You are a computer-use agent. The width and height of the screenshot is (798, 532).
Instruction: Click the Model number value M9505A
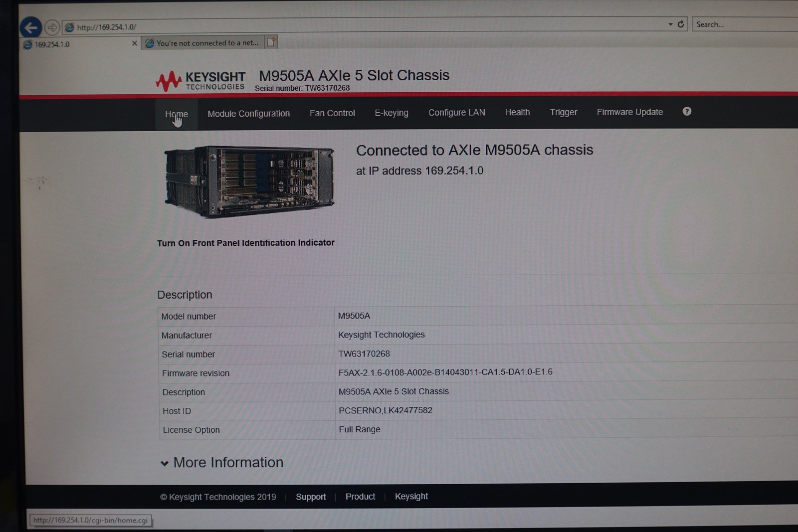pos(354,316)
